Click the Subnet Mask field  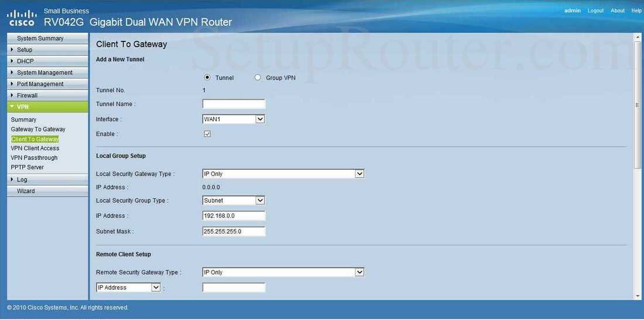point(234,232)
